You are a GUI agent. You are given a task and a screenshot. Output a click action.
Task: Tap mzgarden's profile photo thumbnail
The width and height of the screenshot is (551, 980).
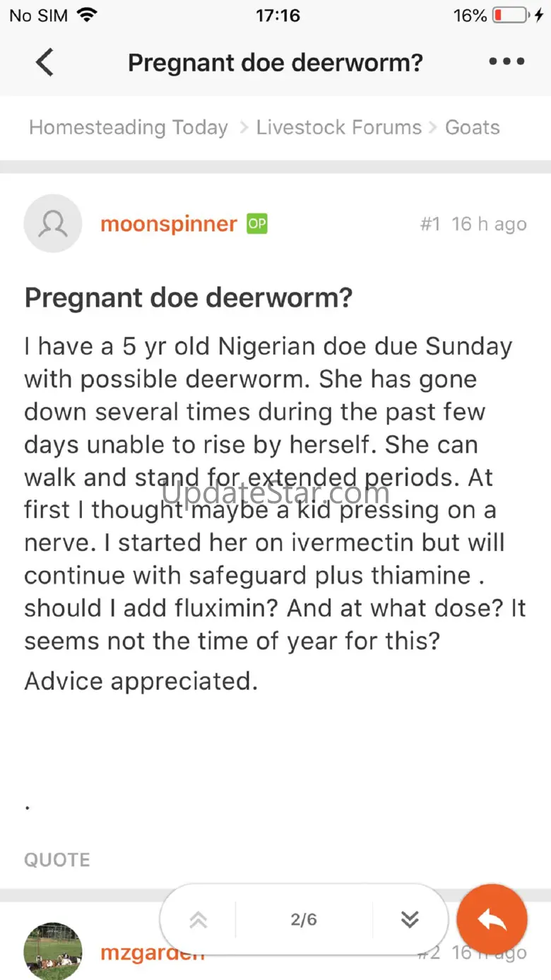(53, 950)
